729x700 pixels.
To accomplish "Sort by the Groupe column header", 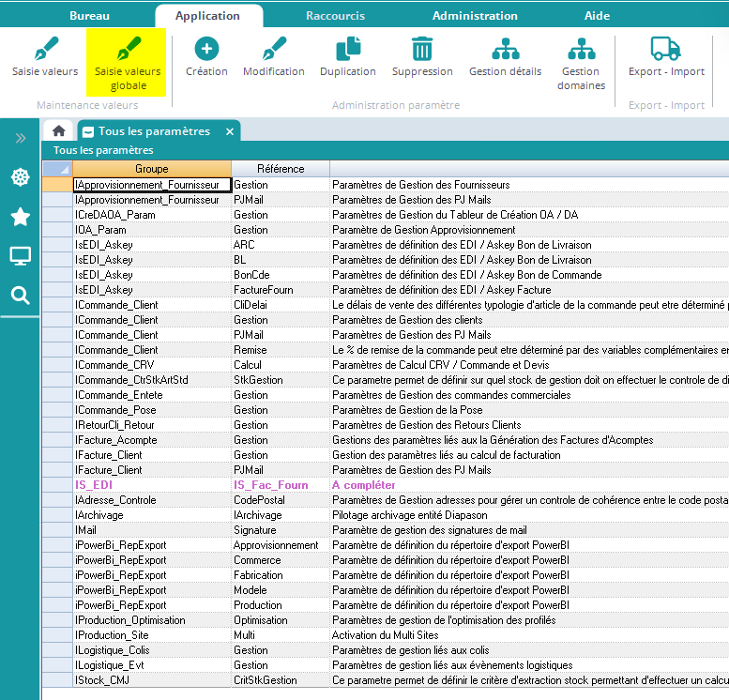I will click(151, 169).
